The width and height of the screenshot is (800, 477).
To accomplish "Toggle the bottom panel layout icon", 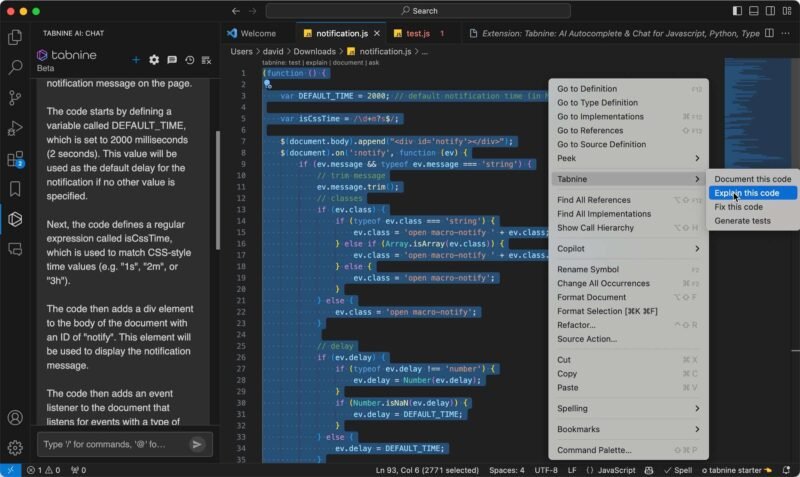I will (x=754, y=11).
